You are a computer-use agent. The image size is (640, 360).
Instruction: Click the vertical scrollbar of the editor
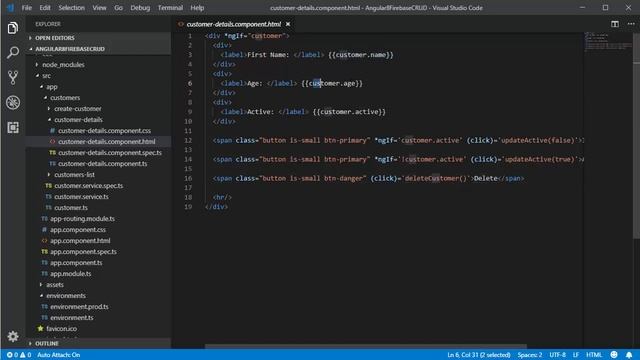click(x=636, y=135)
